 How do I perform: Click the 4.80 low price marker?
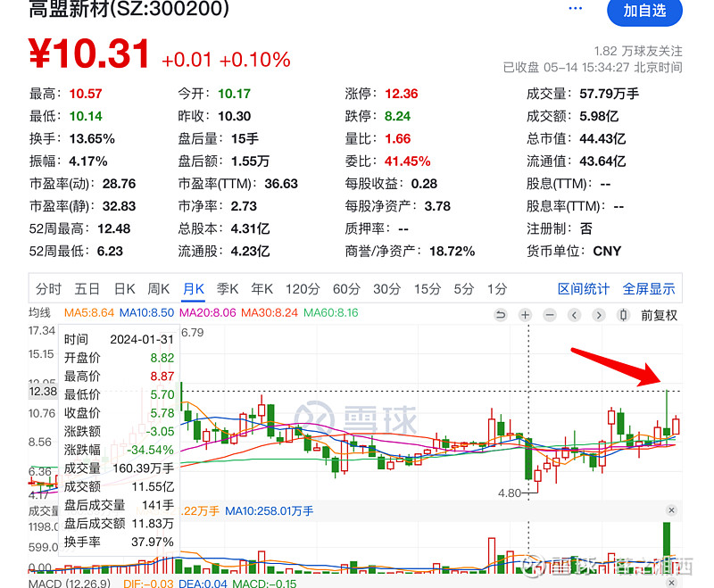pos(509,493)
